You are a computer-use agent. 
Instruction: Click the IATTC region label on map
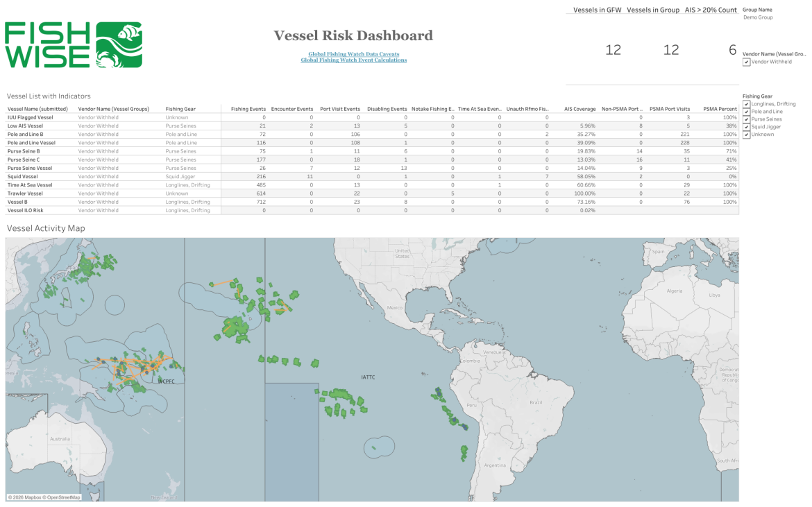(368, 377)
